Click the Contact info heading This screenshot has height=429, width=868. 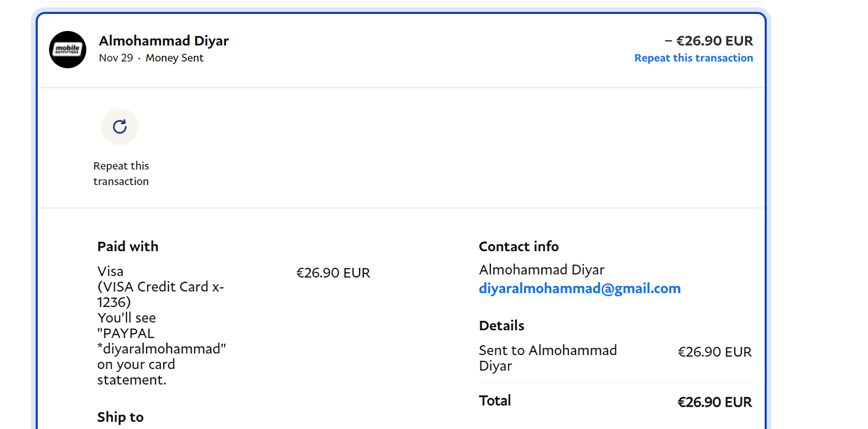point(519,247)
